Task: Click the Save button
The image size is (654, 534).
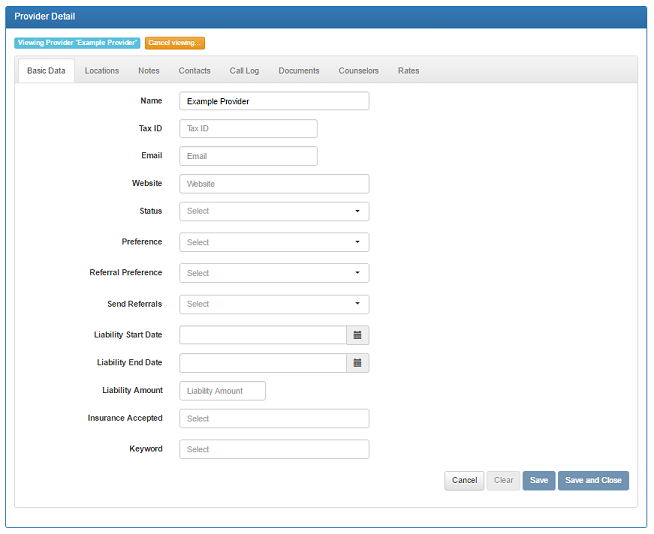Action: click(x=539, y=480)
